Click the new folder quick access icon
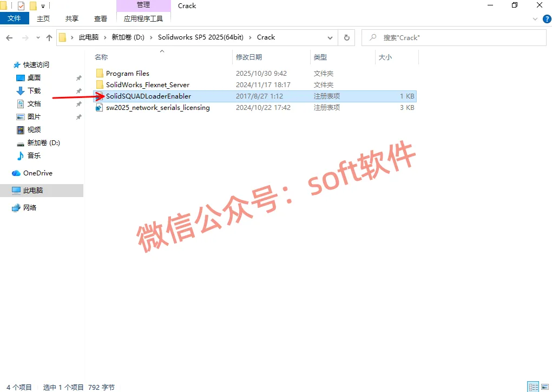This screenshot has height=392, width=552. [33, 5]
